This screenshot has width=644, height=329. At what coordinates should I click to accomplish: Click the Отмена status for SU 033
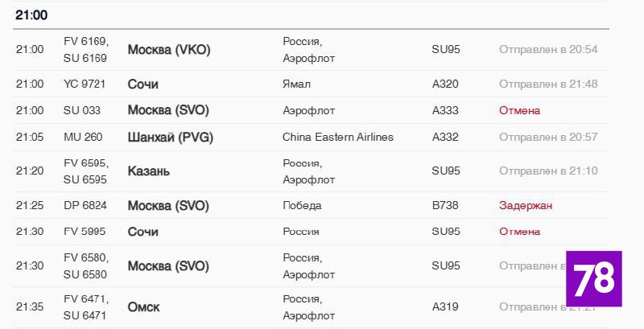pyautogui.click(x=519, y=110)
